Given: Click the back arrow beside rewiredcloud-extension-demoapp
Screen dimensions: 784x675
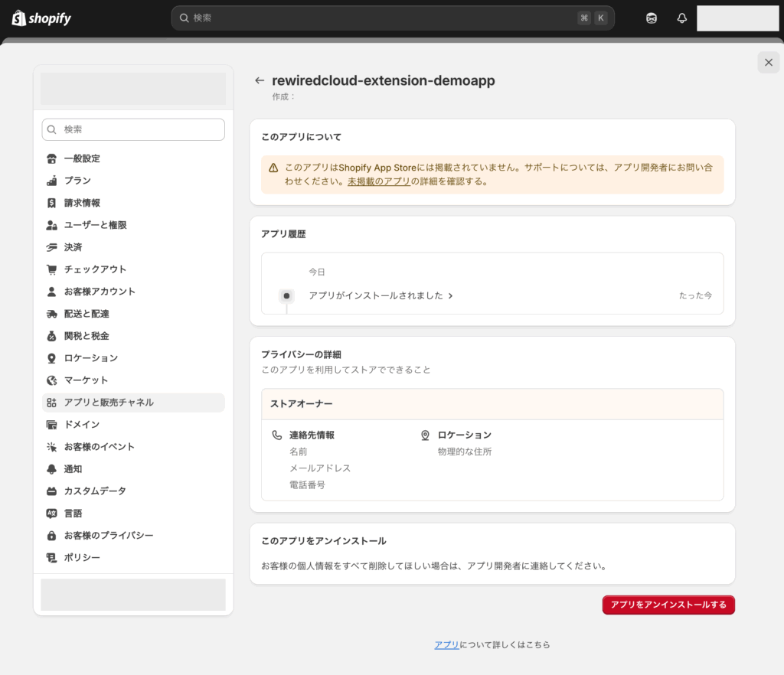Looking at the screenshot, I should click(260, 80).
